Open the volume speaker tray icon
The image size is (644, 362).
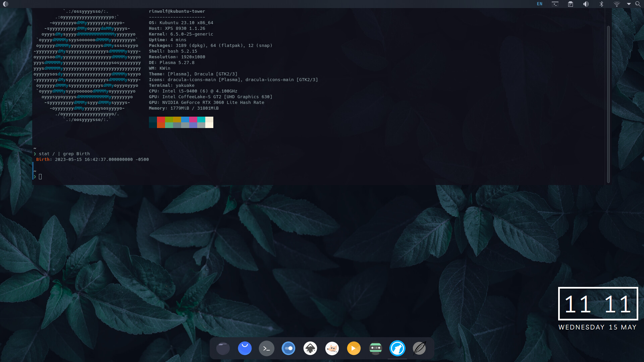(586, 4)
